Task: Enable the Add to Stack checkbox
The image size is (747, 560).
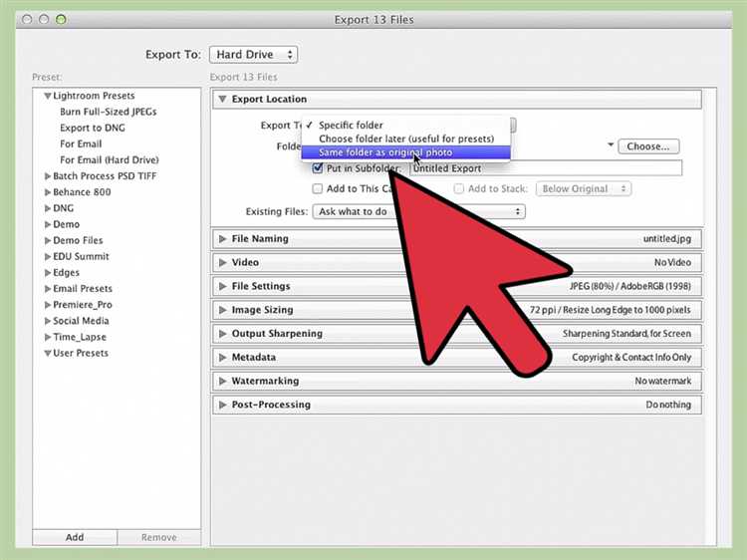Action: (x=459, y=188)
